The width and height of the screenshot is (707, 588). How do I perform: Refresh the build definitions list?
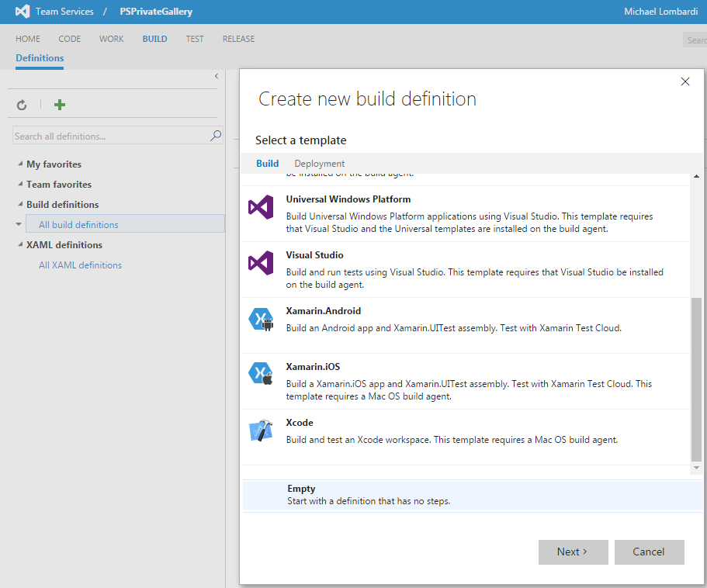click(22, 105)
